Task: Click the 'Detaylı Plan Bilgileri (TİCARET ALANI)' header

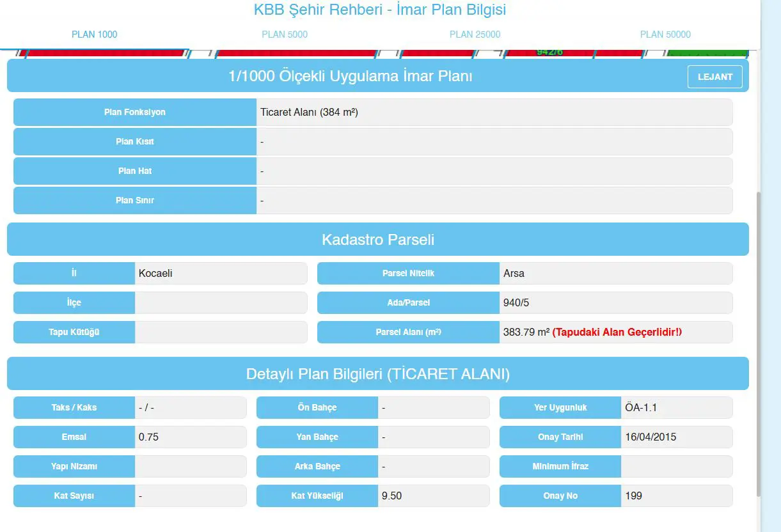Action: click(378, 373)
